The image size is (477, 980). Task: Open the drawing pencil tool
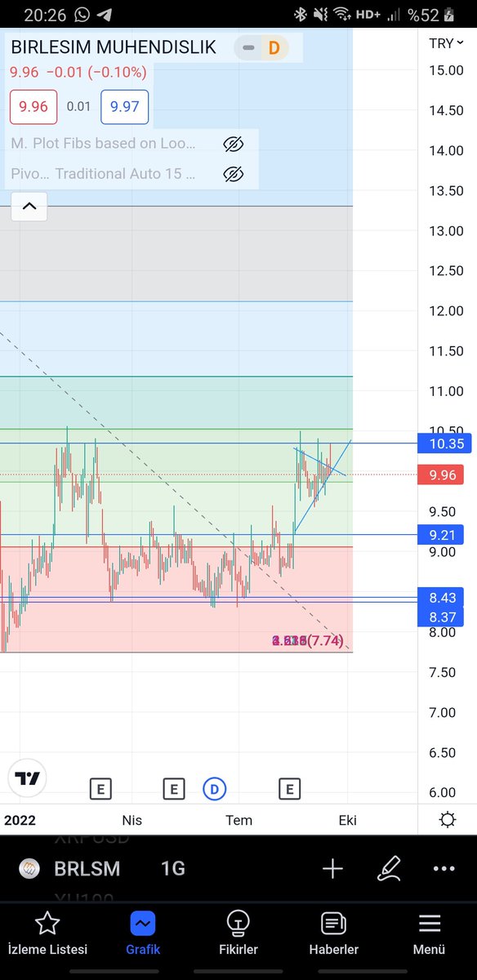click(x=389, y=868)
